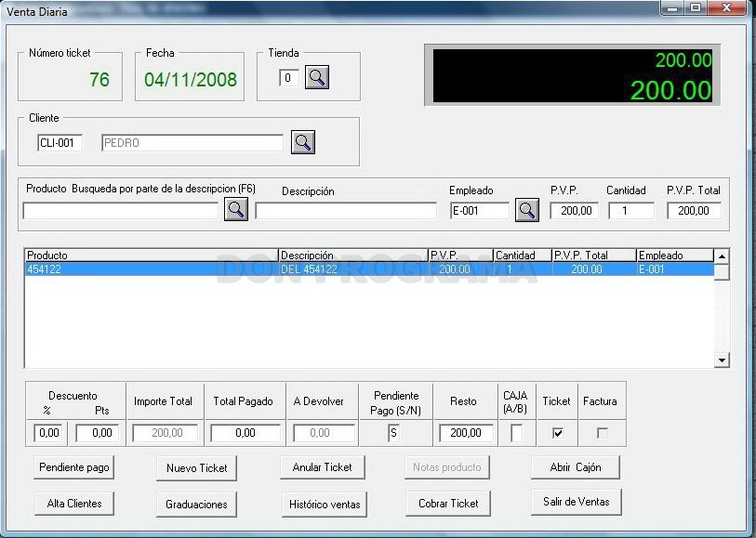Start a Nuevo Ticket
Screen dimensions: 756x538
tap(197, 467)
